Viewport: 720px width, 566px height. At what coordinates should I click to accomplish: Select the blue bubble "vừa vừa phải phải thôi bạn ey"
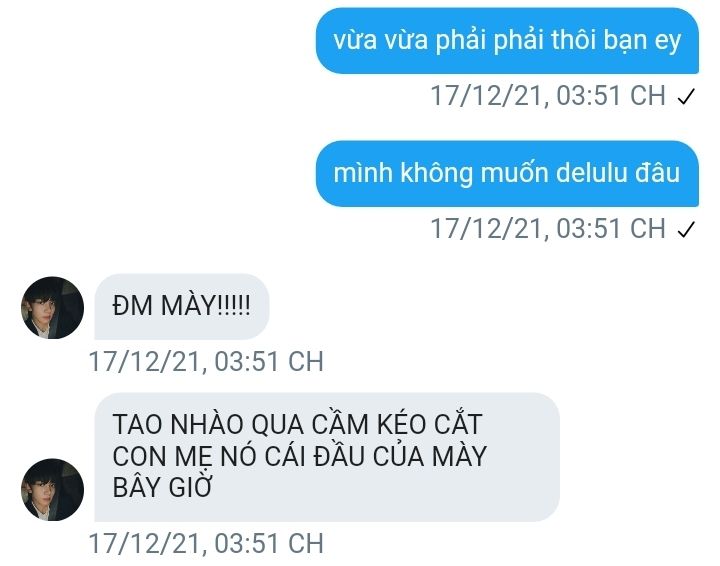507,41
